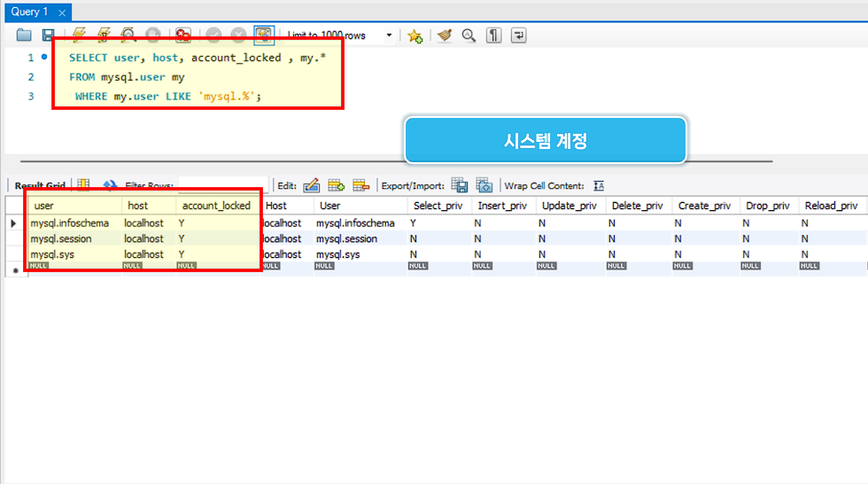This screenshot has width=868, height=484.
Task: Edit current row with pencil icon
Action: point(312,185)
